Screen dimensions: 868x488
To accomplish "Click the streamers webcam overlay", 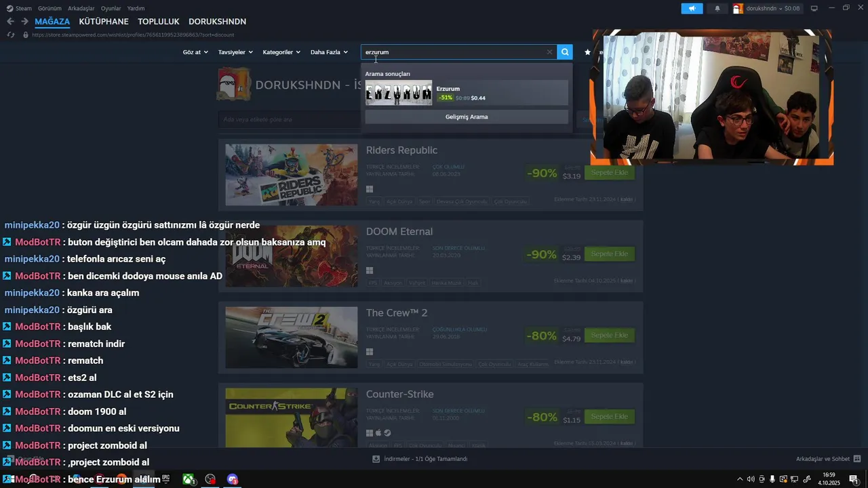I will pos(712,97).
